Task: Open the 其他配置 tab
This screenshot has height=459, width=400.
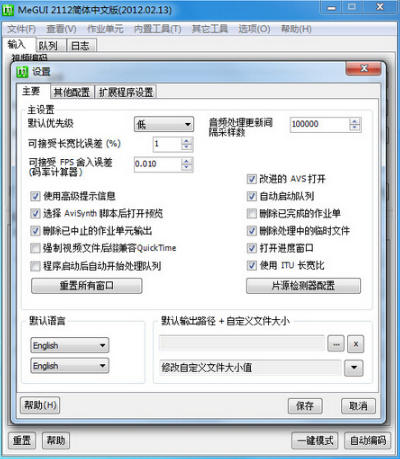Action: [72, 92]
